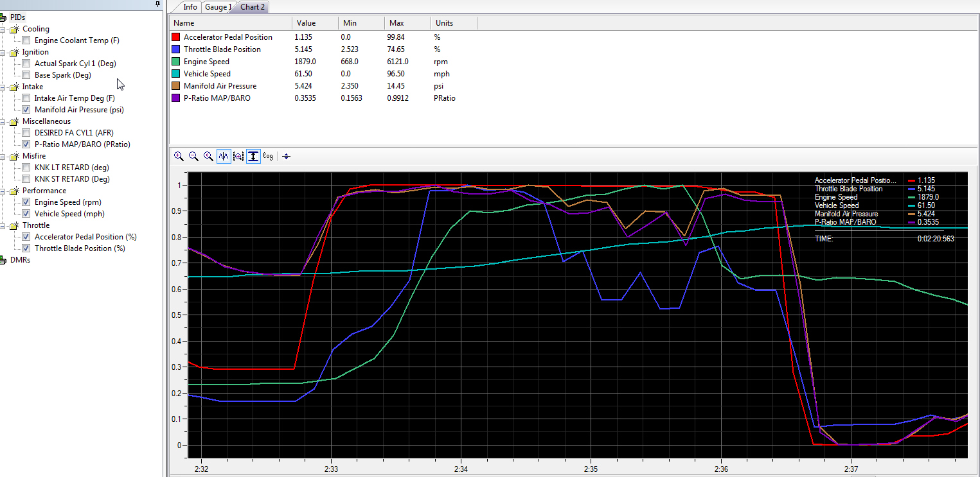Uncheck Manifold Air Pressure (psi)

[26, 110]
